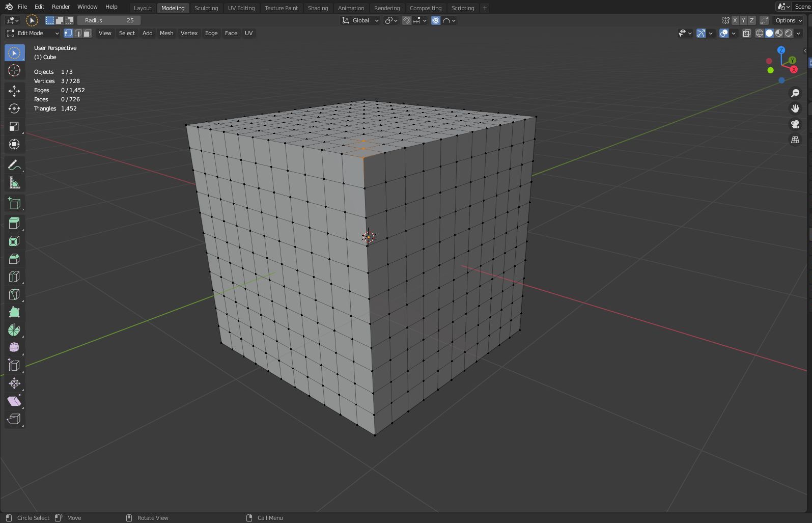Screen dimensions: 812x523
Task: Activate the Knife tool
Action: click(14, 294)
